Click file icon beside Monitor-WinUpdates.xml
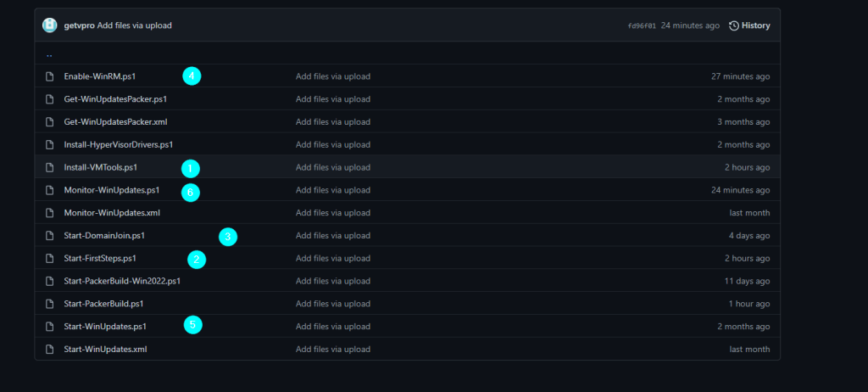The height and width of the screenshot is (392, 868). (x=50, y=212)
